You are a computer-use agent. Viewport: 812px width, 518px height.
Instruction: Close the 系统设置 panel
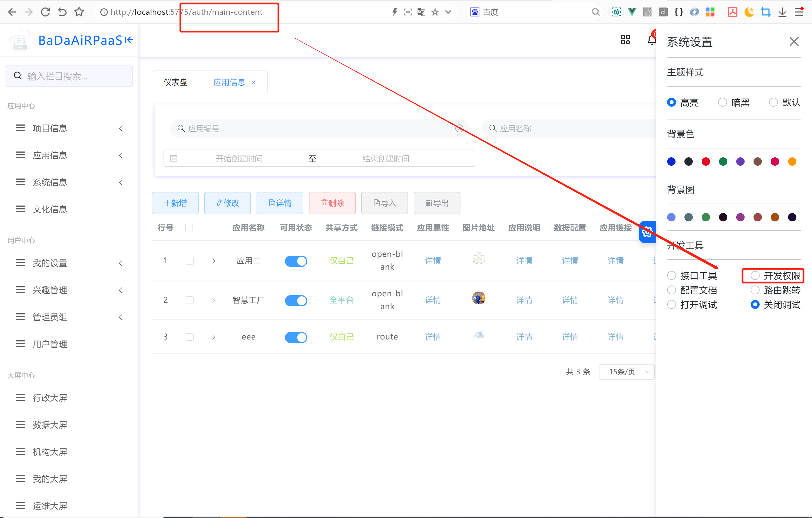(x=794, y=41)
